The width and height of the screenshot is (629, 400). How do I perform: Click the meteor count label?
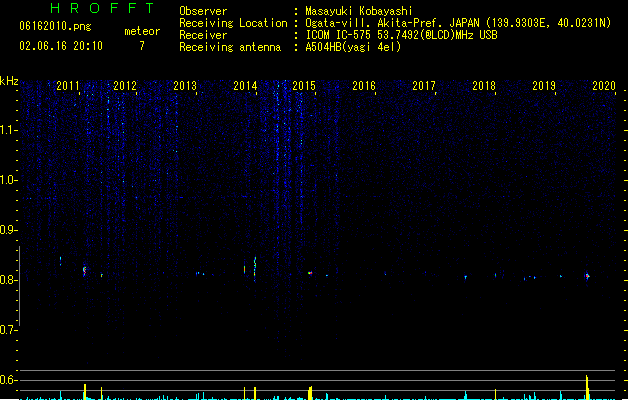[142, 31]
